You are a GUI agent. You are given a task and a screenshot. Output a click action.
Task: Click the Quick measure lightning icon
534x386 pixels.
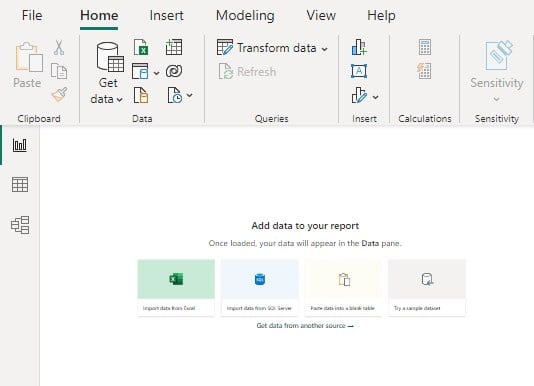424,71
